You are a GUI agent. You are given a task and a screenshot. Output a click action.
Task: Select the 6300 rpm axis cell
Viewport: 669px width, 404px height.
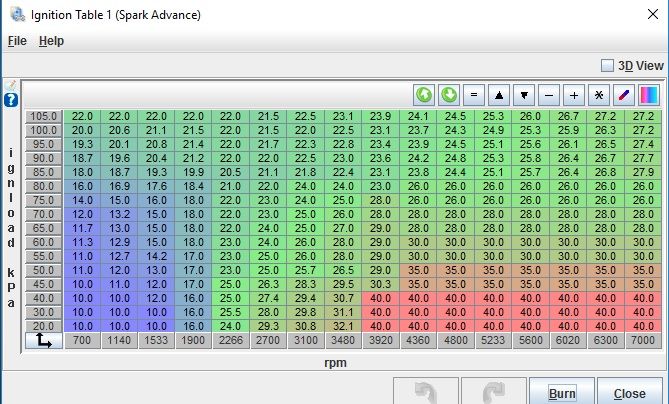[x=606, y=340]
